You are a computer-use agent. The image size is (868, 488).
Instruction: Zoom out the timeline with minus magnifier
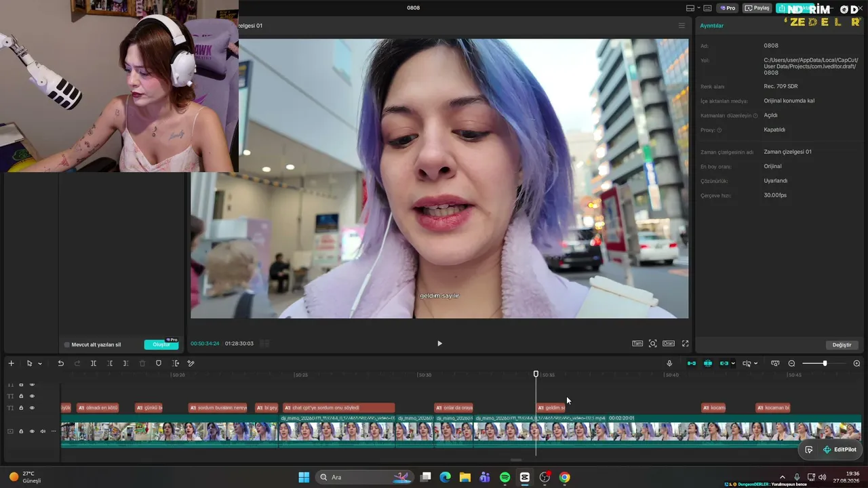[791, 363]
